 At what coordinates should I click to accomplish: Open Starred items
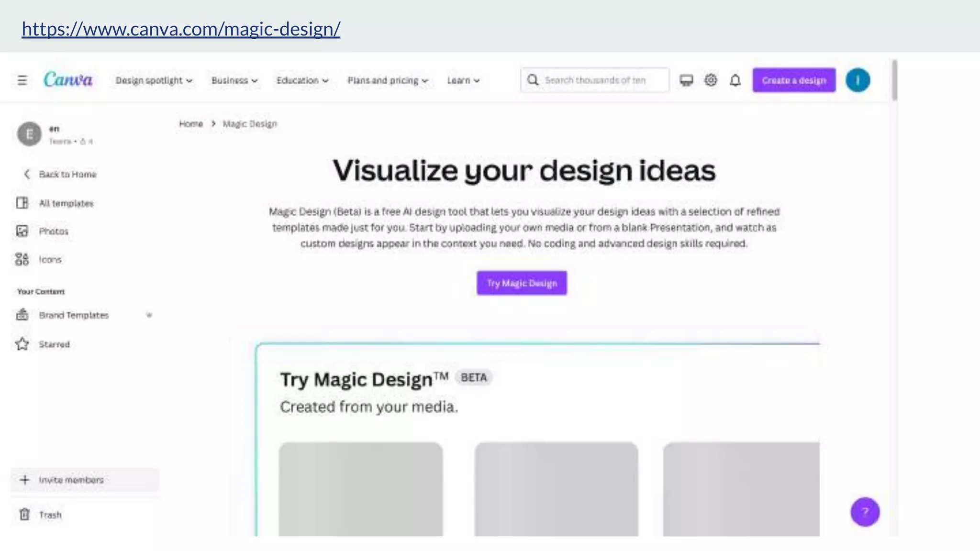pos(54,344)
